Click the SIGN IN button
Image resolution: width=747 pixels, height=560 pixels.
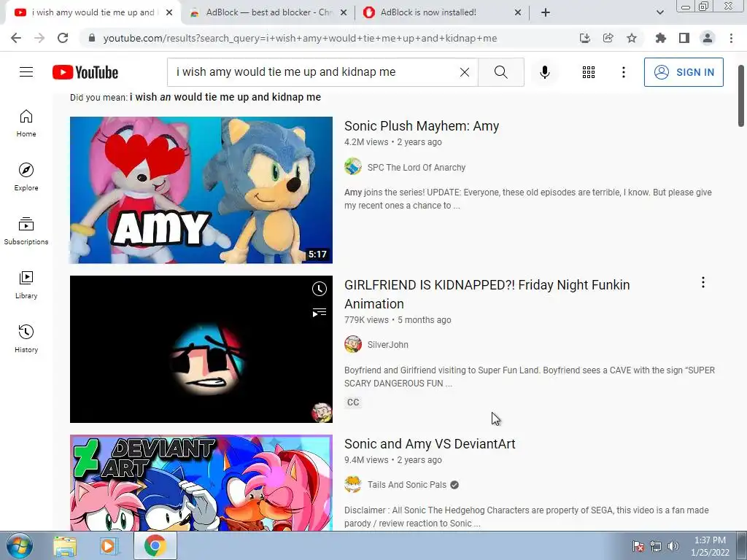pyautogui.click(x=684, y=72)
